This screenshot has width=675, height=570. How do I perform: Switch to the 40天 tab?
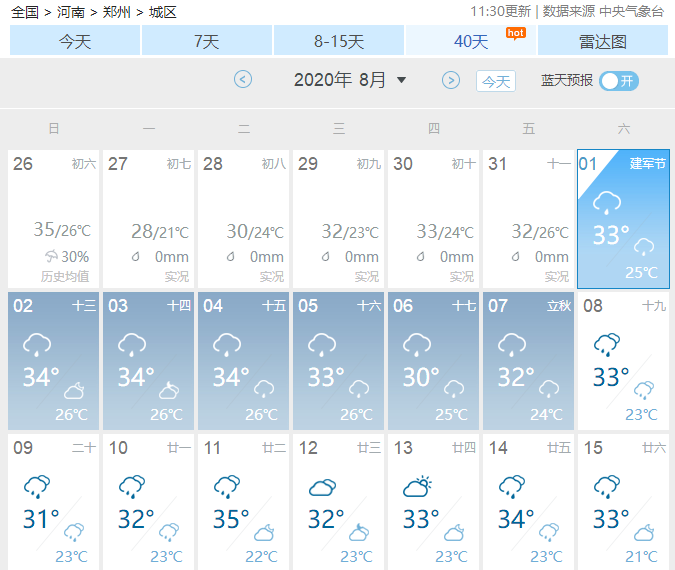[471, 40]
